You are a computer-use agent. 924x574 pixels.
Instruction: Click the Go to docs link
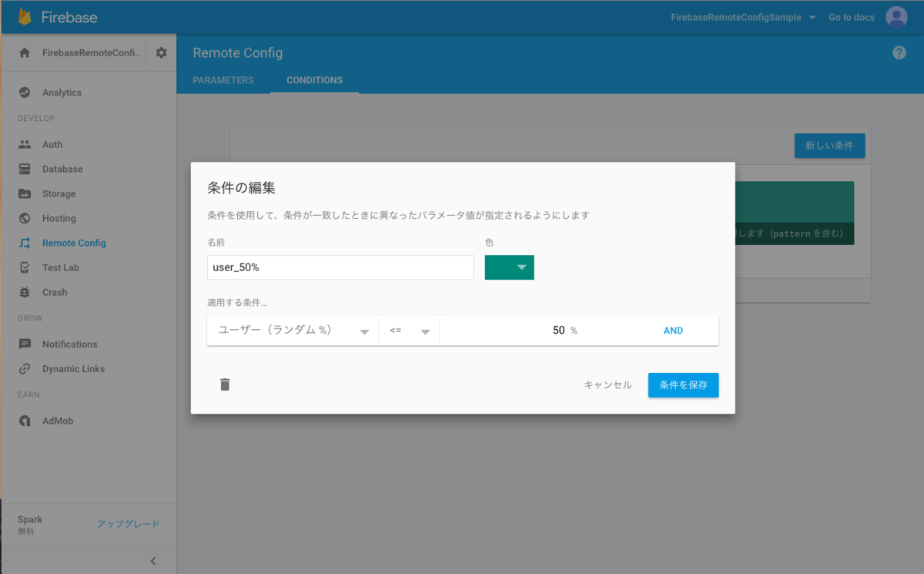851,17
